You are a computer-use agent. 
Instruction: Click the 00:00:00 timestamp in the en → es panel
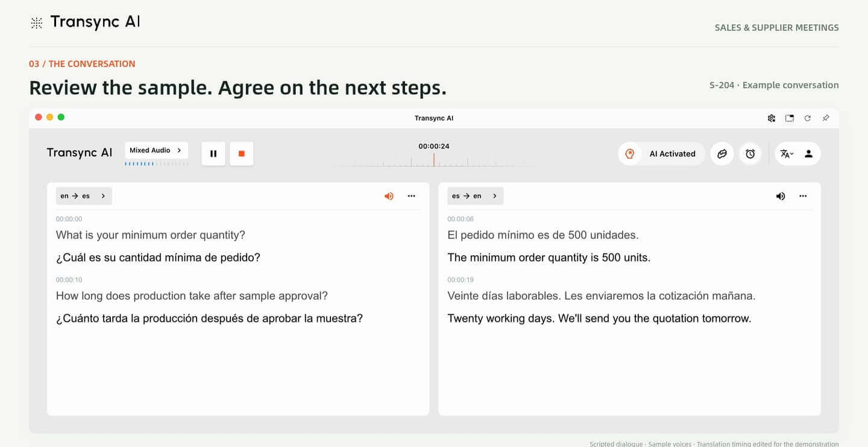pyautogui.click(x=69, y=219)
